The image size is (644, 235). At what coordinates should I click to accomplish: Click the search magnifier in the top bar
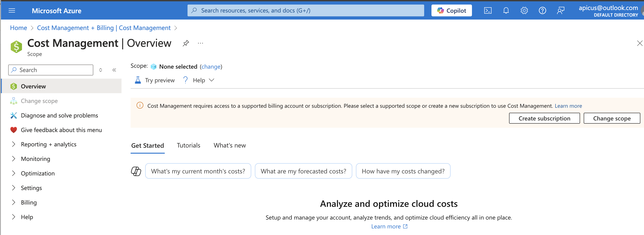pyautogui.click(x=194, y=10)
